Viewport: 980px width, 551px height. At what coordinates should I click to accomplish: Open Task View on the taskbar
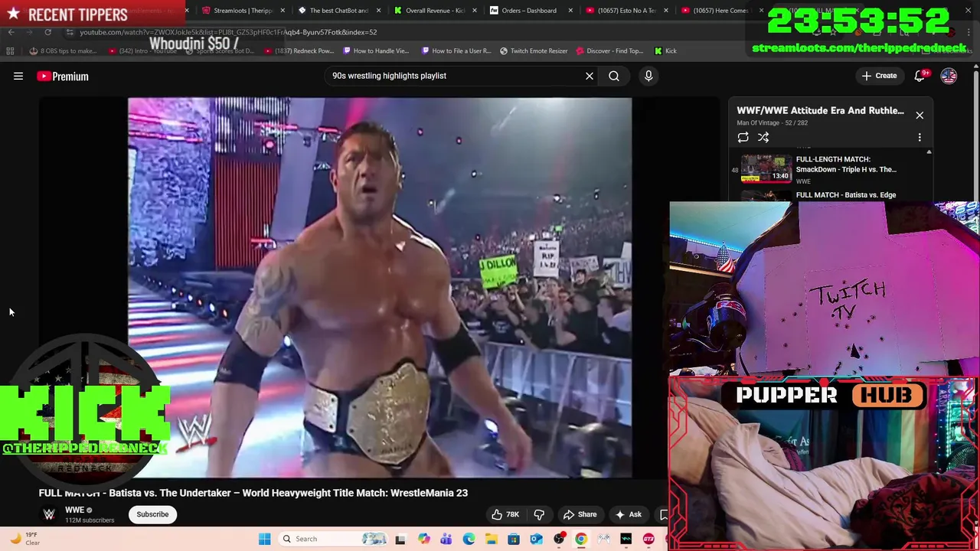tap(400, 539)
